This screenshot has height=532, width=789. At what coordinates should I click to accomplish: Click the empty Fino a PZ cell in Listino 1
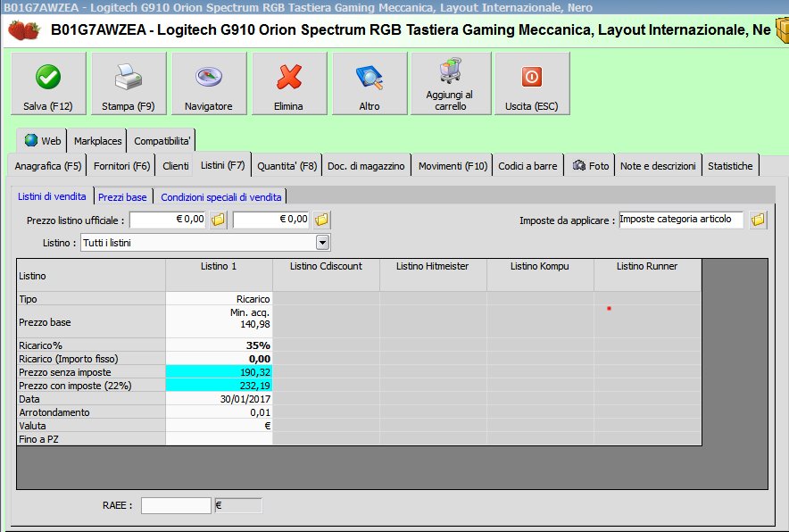(x=219, y=439)
